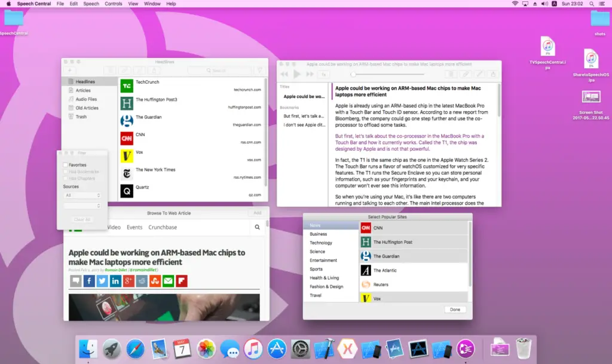
Task: Open Speech Central app in the Dock
Action: pyautogui.click(x=465, y=349)
